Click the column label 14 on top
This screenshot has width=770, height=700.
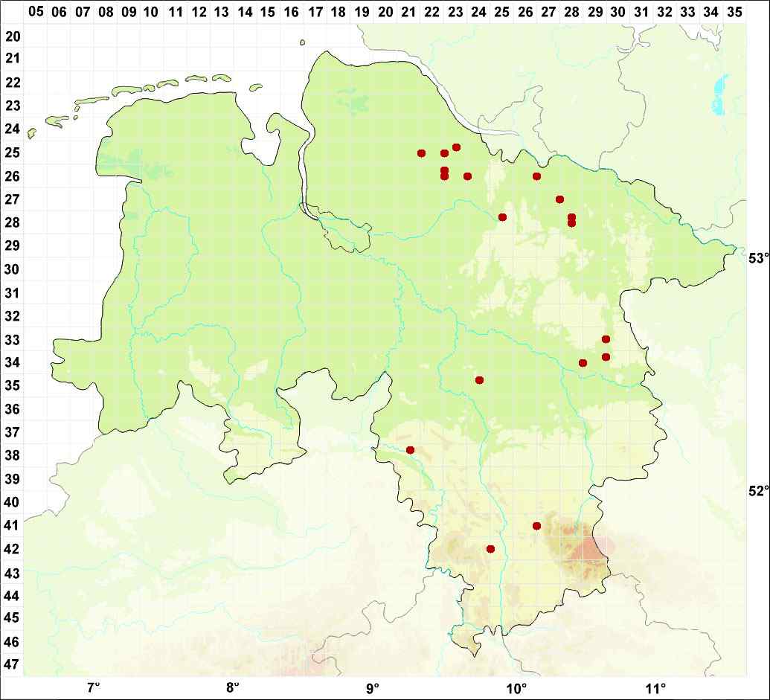click(x=245, y=12)
